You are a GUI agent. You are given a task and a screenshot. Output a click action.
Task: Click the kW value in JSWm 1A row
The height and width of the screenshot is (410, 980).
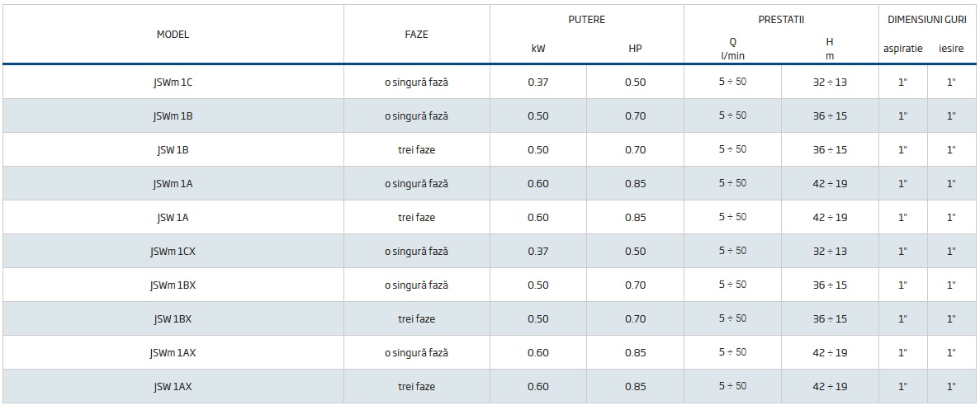pos(538,184)
